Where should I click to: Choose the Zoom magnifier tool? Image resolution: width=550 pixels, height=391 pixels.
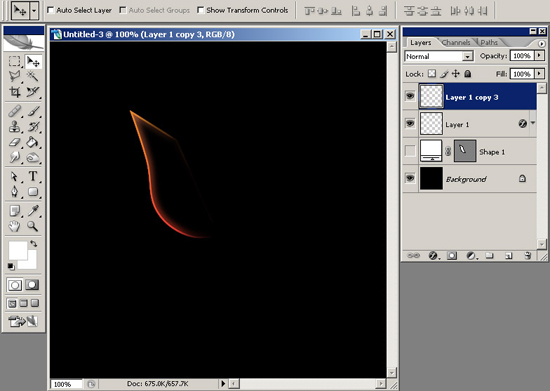(x=33, y=226)
